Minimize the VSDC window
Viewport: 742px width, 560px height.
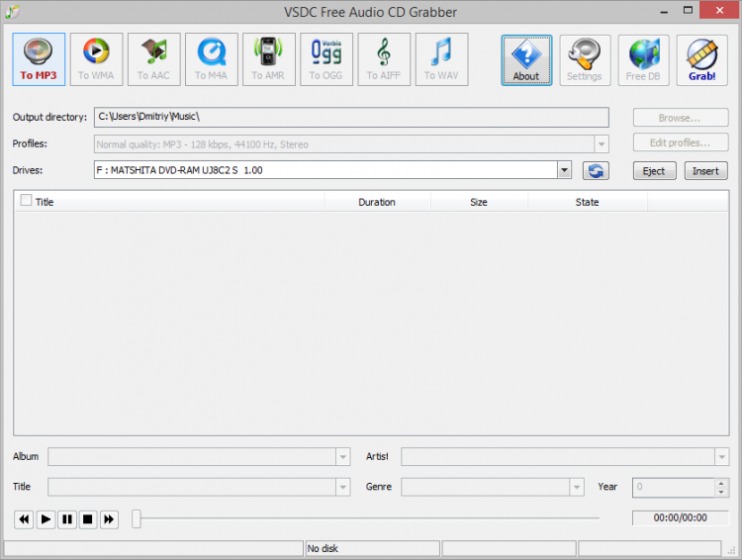pos(664,11)
